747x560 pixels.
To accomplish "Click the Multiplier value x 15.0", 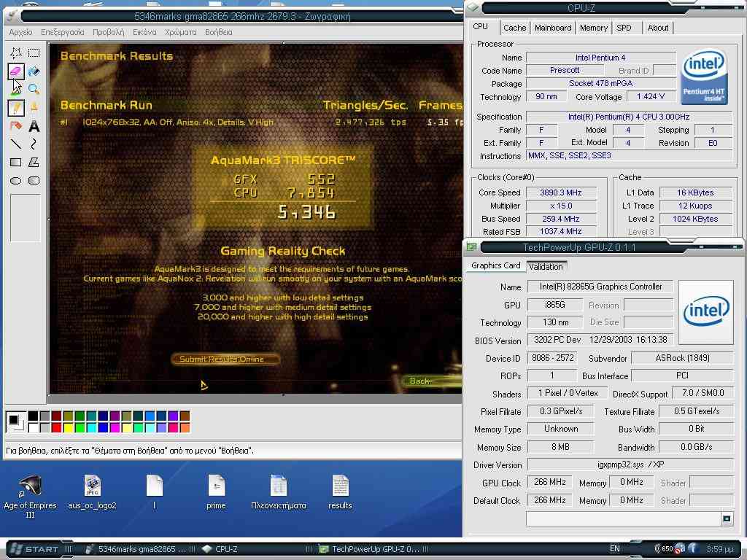I will click(x=561, y=206).
